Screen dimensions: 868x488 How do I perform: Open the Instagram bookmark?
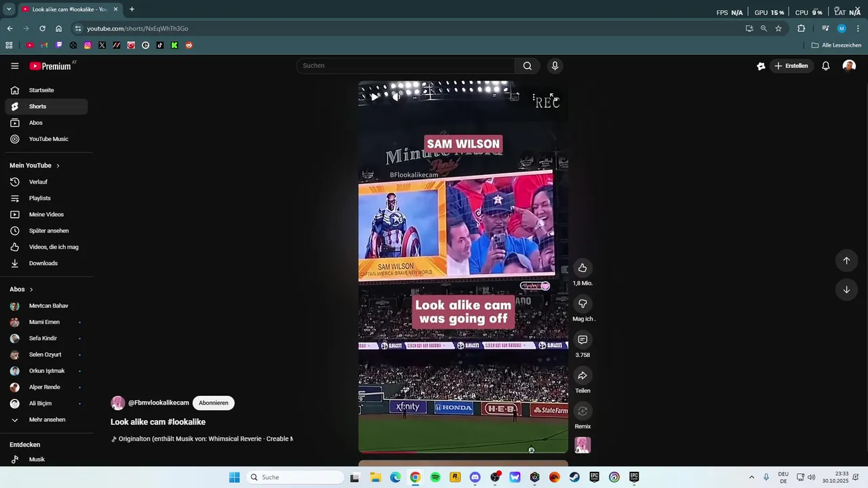coord(87,45)
